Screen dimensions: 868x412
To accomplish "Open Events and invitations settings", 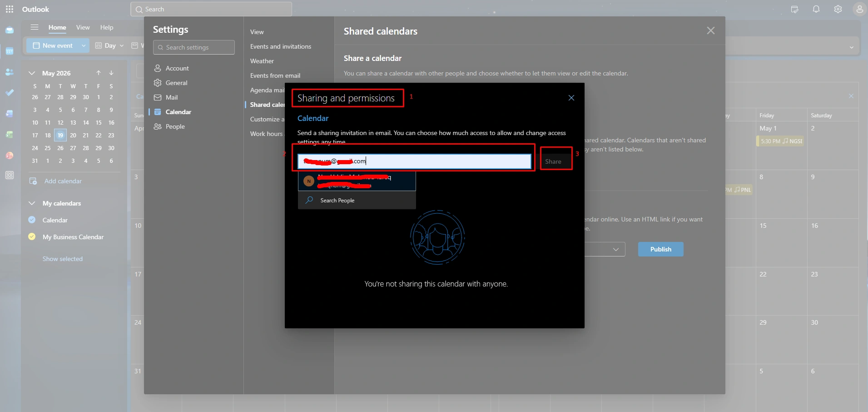I will (281, 46).
